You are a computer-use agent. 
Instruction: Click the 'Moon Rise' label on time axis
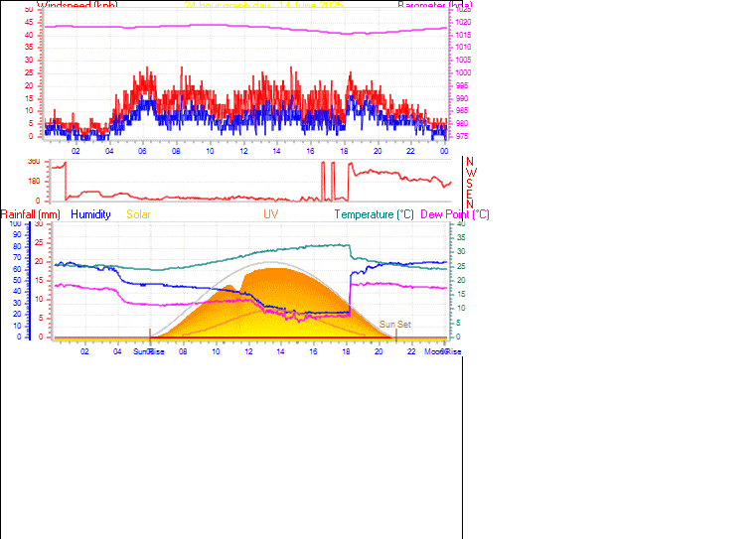click(443, 351)
